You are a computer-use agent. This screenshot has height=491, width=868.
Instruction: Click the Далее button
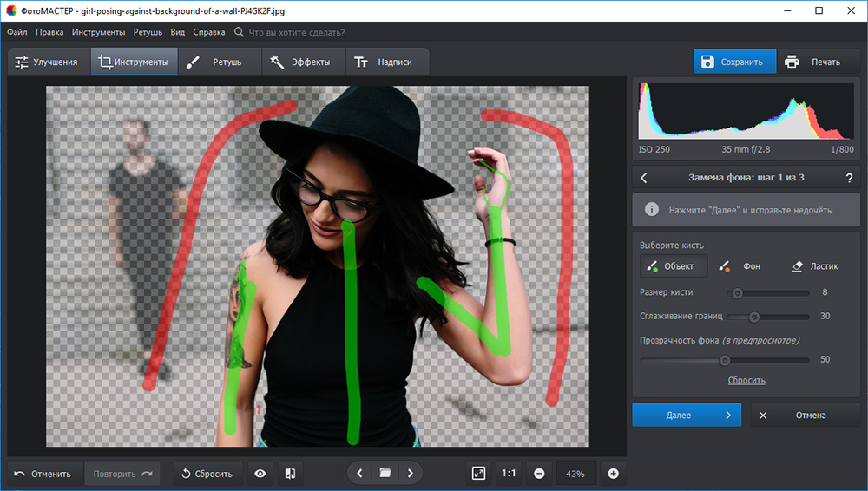(687, 416)
